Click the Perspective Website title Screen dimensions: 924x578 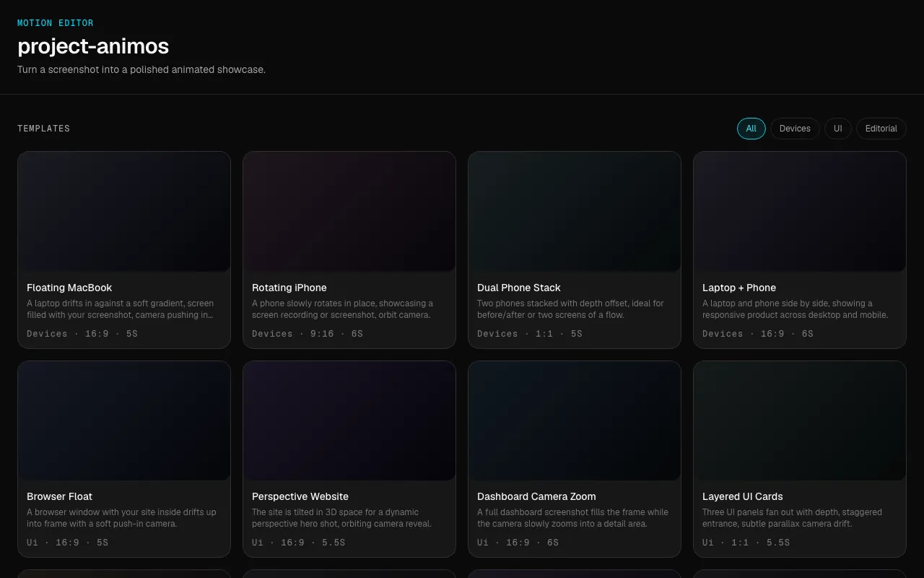pyautogui.click(x=300, y=496)
